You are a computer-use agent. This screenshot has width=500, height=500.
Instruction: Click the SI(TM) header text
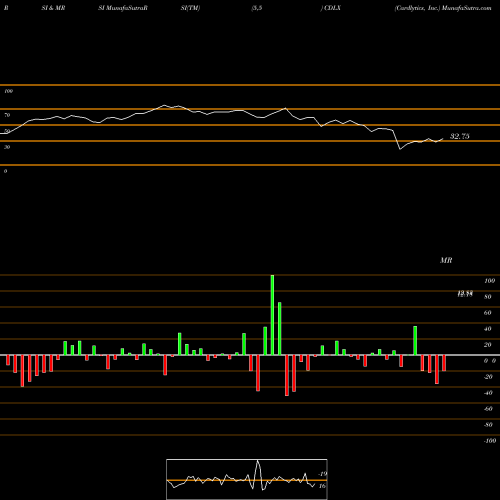190,8
